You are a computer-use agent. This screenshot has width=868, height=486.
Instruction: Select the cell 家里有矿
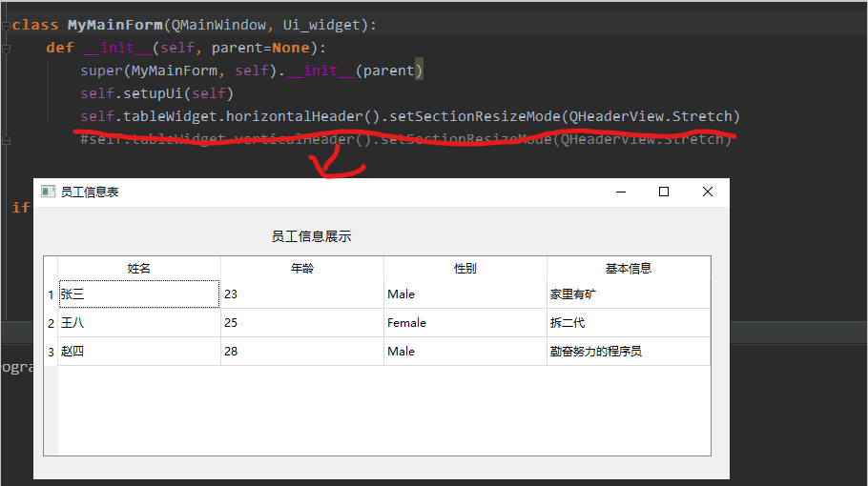pos(629,294)
